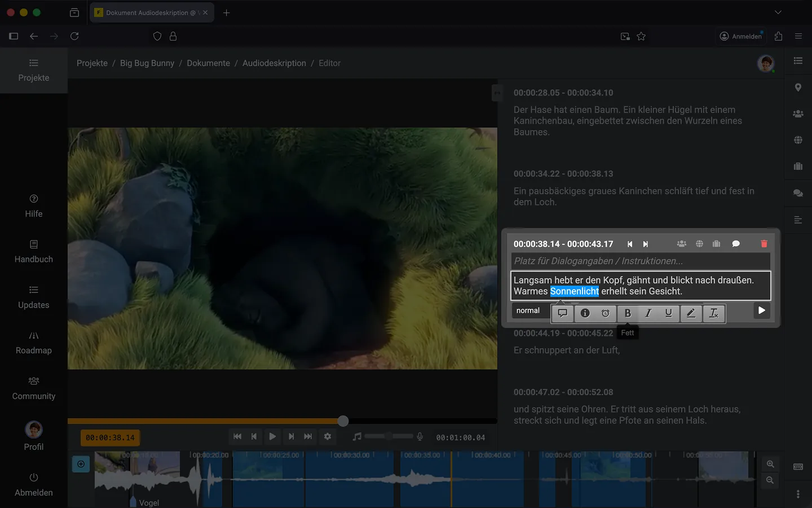Delete segment with red trash icon
Screen dimensions: 812x508
(x=764, y=244)
